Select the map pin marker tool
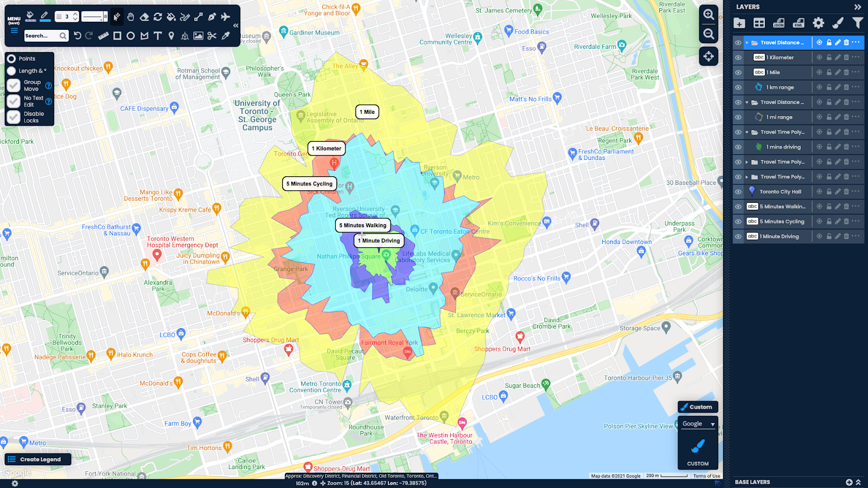868x488 pixels. tap(171, 36)
